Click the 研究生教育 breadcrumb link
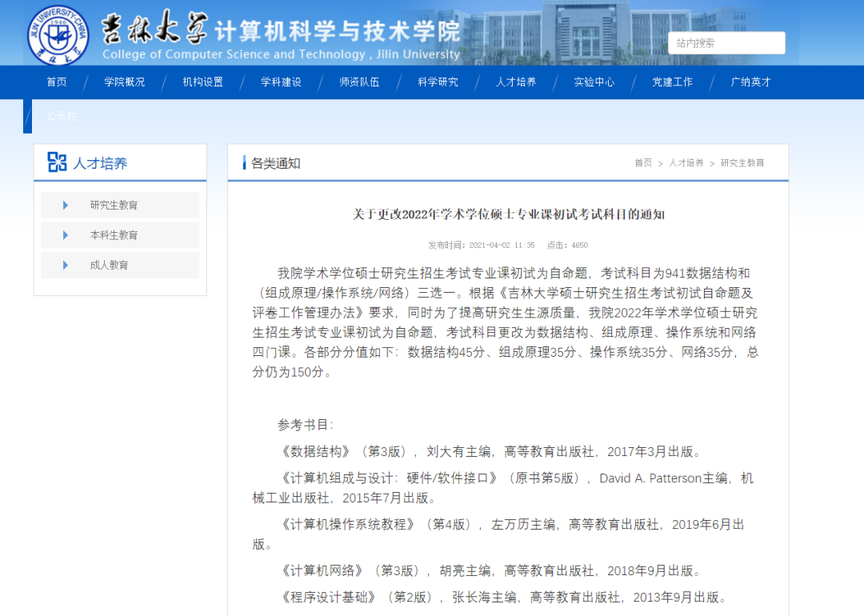This screenshot has width=864, height=616. pyautogui.click(x=742, y=163)
